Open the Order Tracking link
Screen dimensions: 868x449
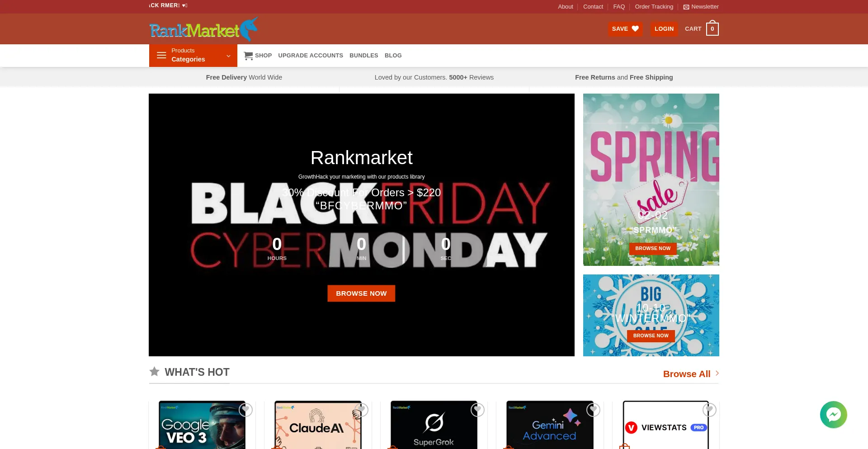pyautogui.click(x=654, y=7)
